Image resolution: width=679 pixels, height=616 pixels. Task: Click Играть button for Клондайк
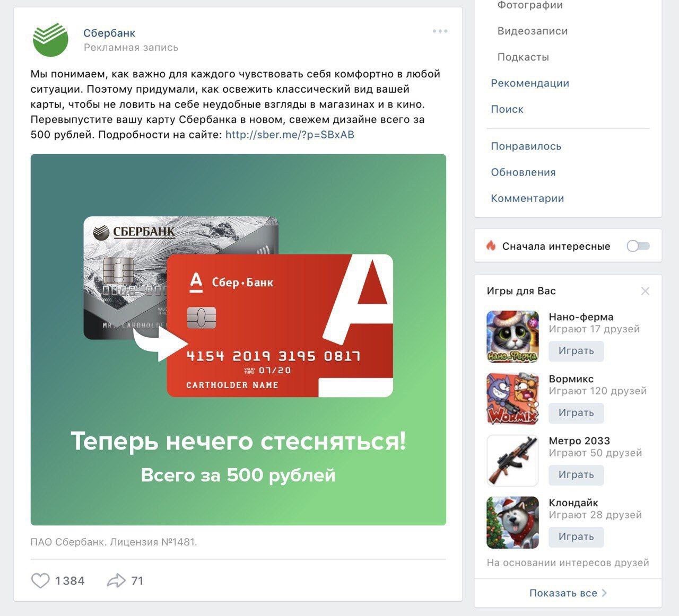[576, 537]
